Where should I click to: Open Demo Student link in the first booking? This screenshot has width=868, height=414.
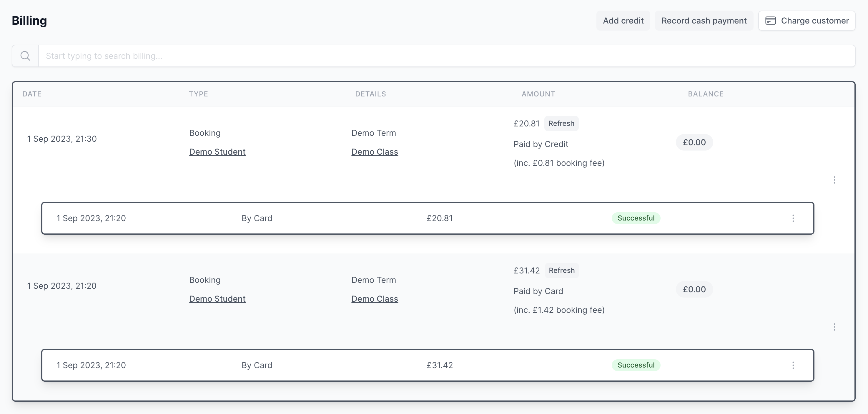pos(217,152)
